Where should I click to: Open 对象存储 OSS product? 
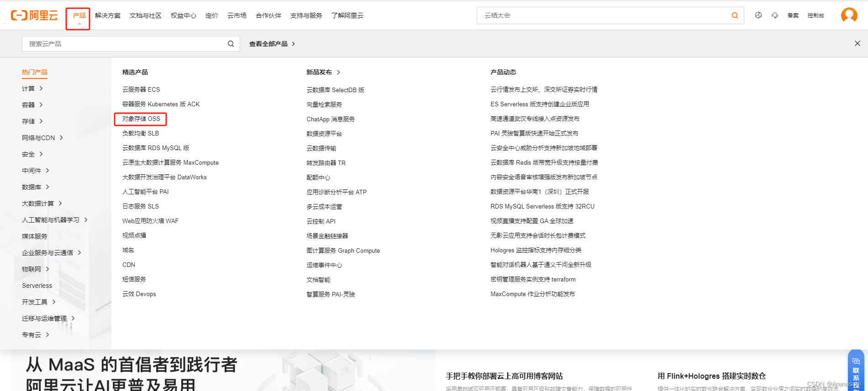tap(141, 119)
